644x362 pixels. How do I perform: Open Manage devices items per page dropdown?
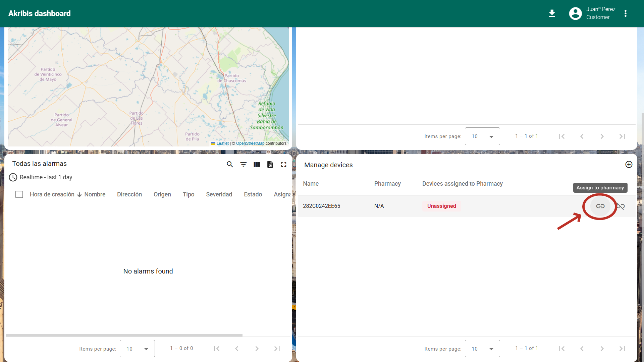482,349
